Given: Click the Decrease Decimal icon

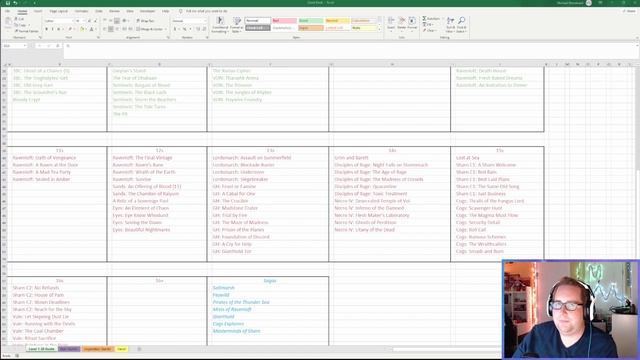Looking at the screenshot, I should [204, 29].
